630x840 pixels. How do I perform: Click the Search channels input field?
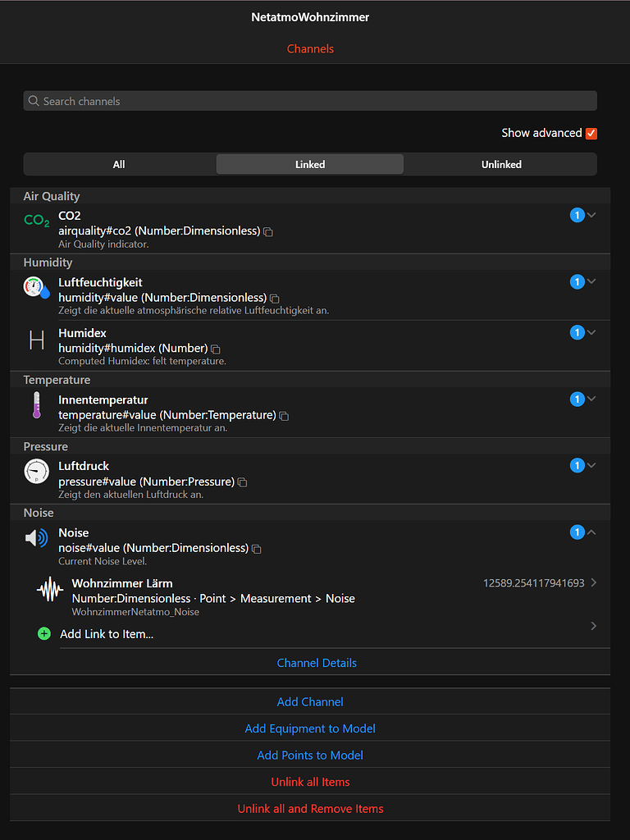(x=310, y=100)
